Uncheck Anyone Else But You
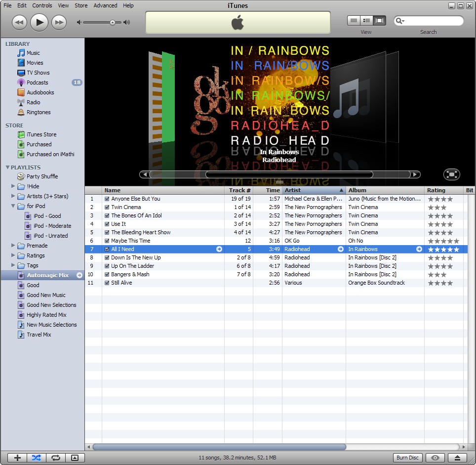The height and width of the screenshot is (465, 476). click(x=107, y=199)
